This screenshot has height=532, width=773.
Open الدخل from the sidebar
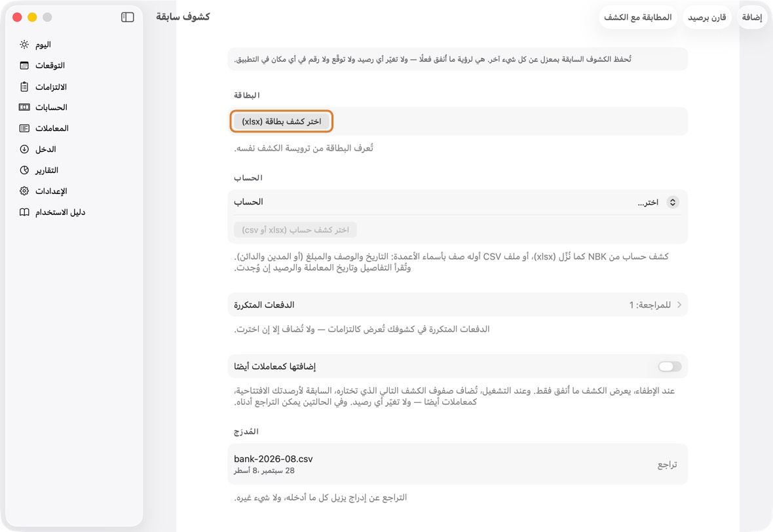74,149
